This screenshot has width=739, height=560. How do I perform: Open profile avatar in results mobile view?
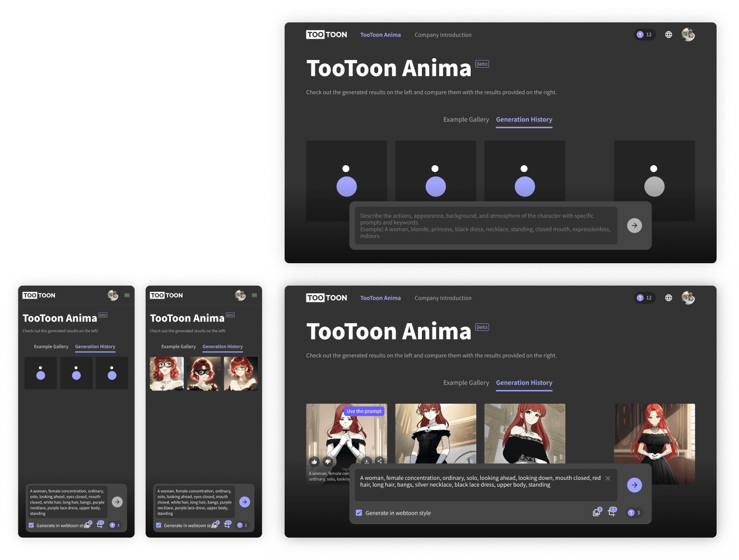point(240,295)
